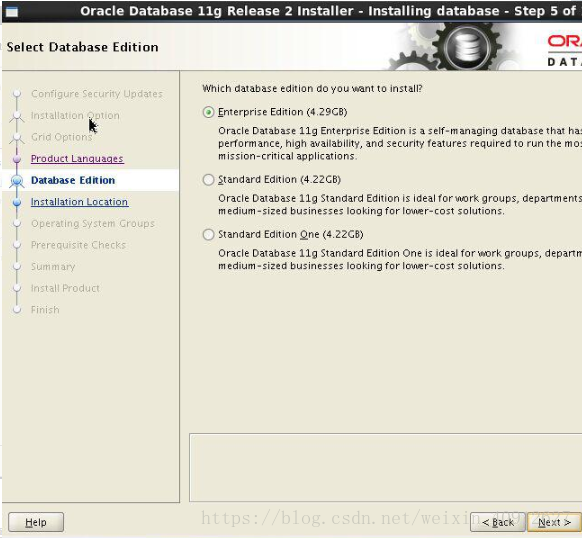582x538 pixels.
Task: Click the Finish step bullet
Action: (17, 310)
